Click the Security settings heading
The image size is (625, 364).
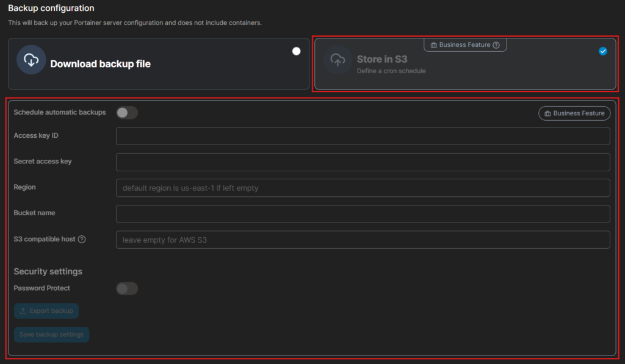coord(48,271)
